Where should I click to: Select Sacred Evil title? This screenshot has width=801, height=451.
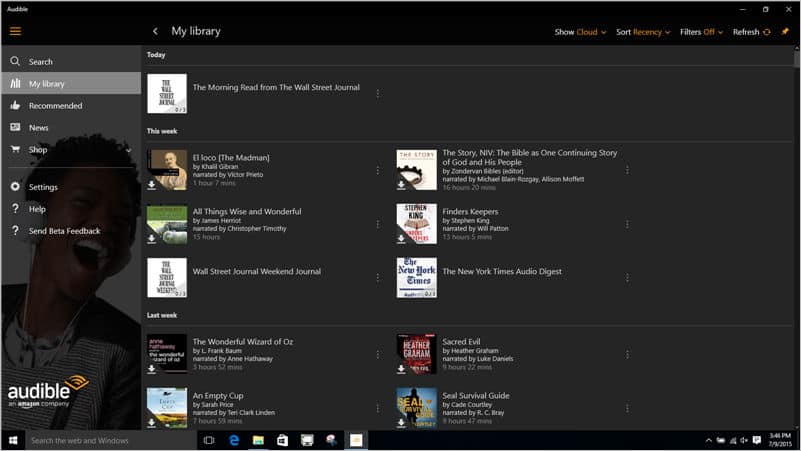click(461, 342)
